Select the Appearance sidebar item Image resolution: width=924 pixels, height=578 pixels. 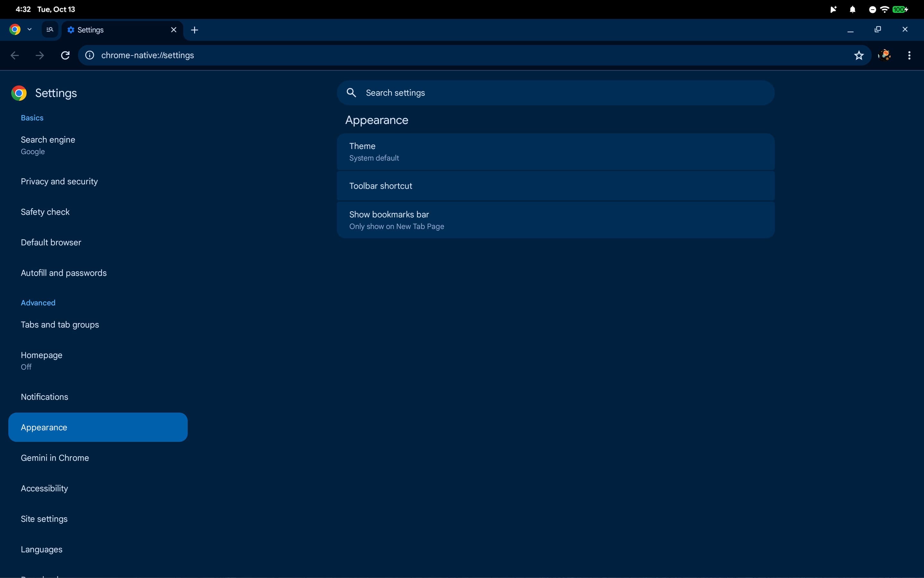(x=98, y=427)
